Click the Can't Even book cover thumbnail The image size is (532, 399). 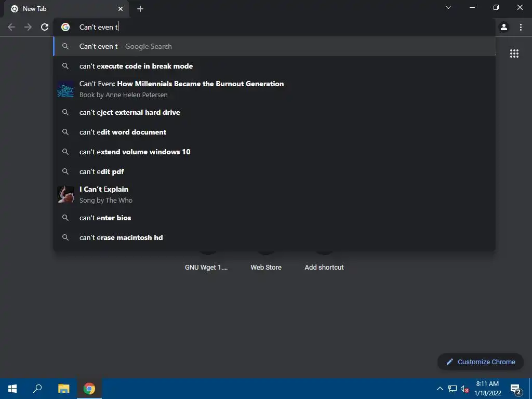[65, 89]
